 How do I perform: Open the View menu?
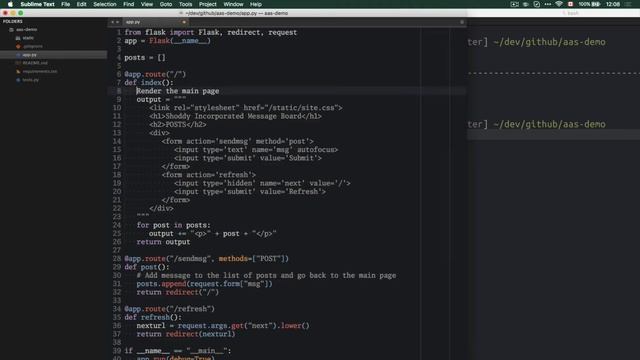pyautogui.click(x=147, y=4)
